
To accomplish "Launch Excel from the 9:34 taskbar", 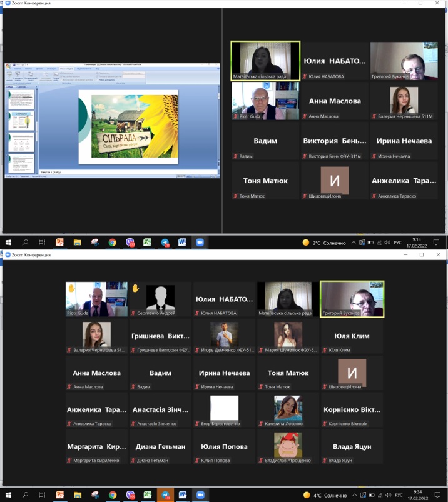I will (147, 495).
